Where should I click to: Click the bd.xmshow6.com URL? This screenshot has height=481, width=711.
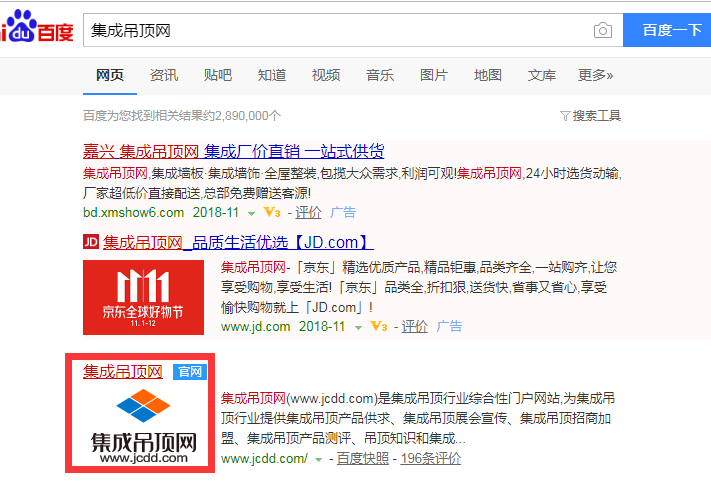pyautogui.click(x=133, y=212)
